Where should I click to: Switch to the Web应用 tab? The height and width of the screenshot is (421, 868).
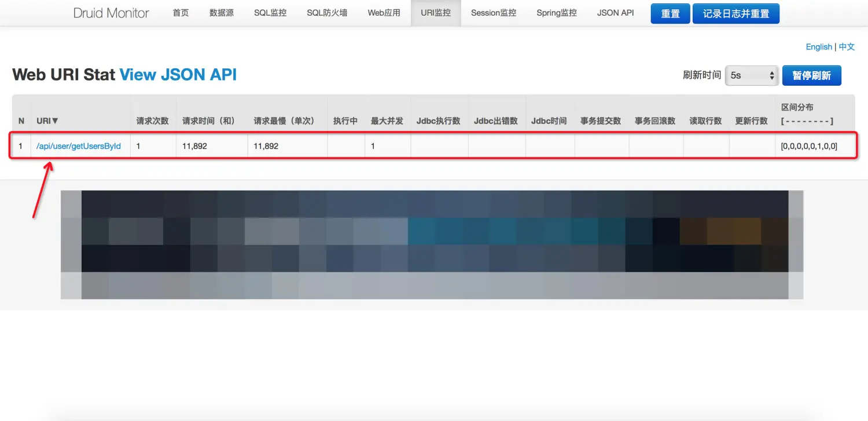point(384,13)
